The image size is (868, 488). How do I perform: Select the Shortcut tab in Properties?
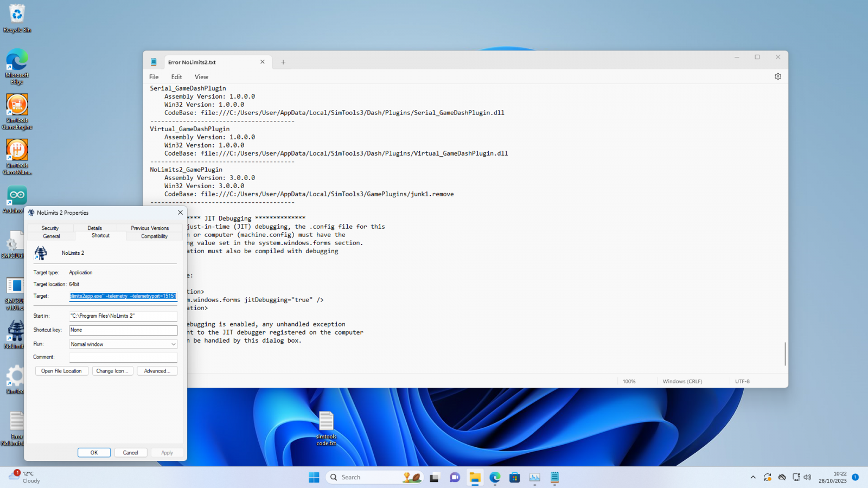click(101, 236)
